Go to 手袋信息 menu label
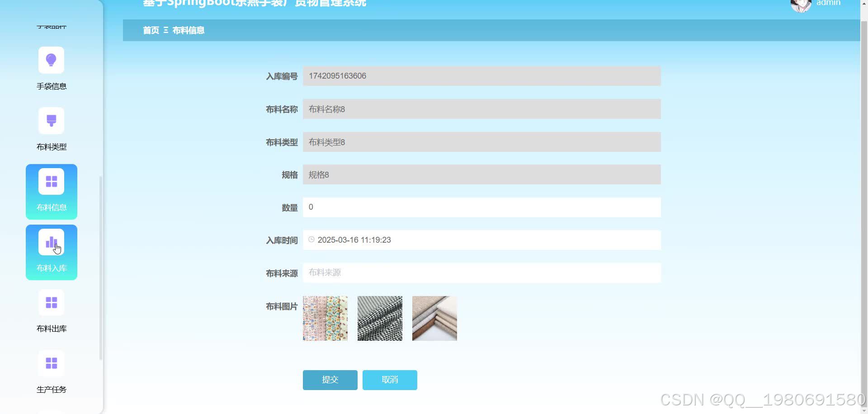The width and height of the screenshot is (868, 414). click(52, 86)
